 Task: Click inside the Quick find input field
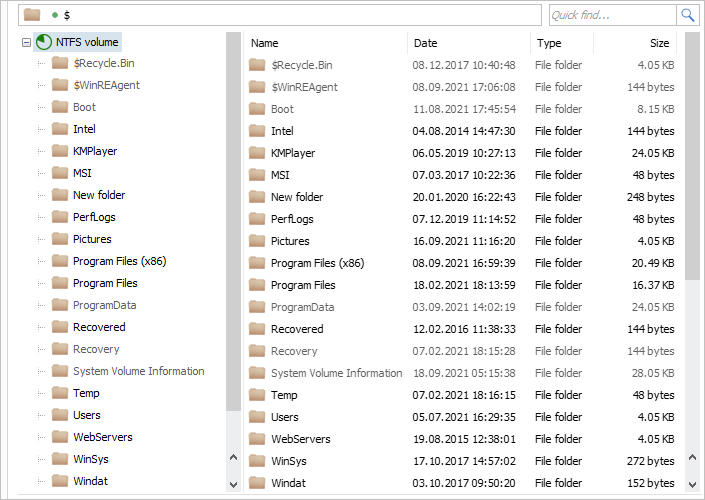[612, 15]
